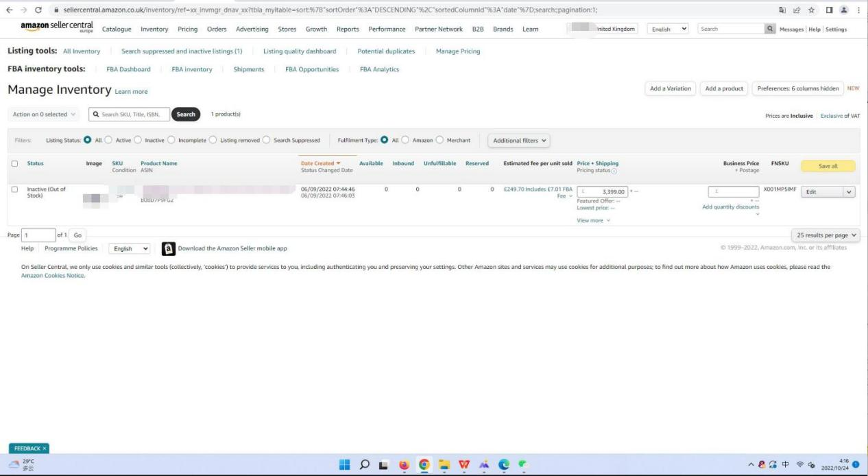
Task: Click the SKU, Title, ISBN search field
Action: 129,115
